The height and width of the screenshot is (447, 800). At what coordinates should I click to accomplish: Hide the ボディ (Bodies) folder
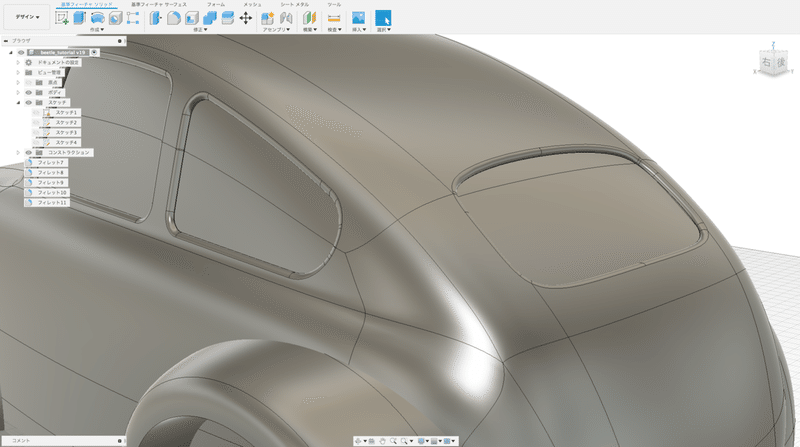click(x=29, y=92)
